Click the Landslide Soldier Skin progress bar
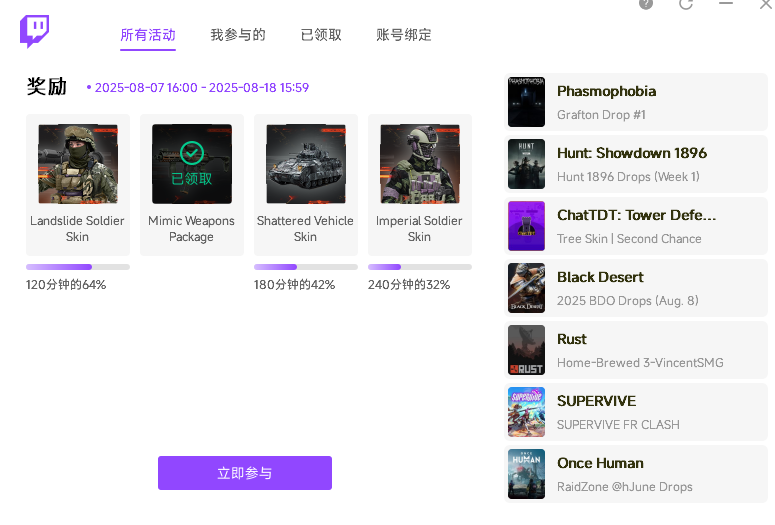 tap(78, 267)
